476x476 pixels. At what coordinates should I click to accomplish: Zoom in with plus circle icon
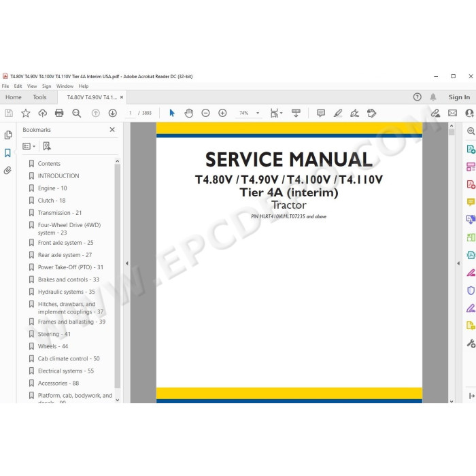coord(222,114)
